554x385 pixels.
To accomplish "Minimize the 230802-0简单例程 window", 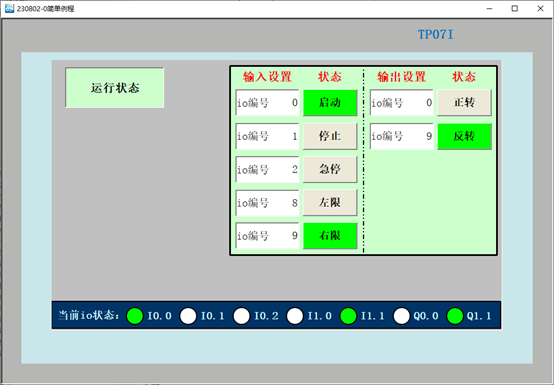I will point(489,8).
